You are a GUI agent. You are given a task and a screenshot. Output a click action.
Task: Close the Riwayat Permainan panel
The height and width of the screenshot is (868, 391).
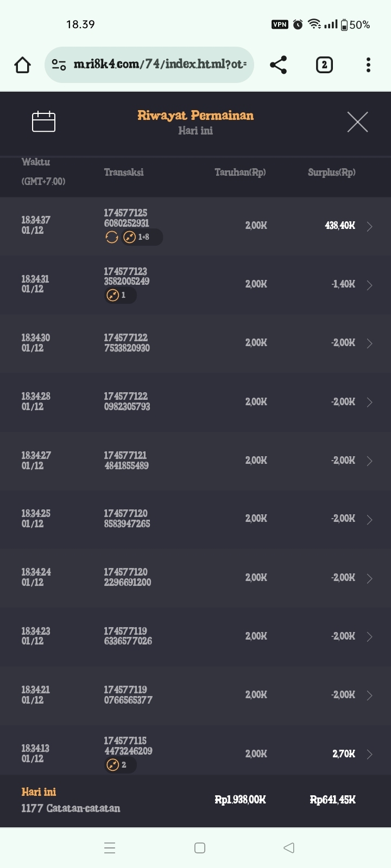coord(357,122)
